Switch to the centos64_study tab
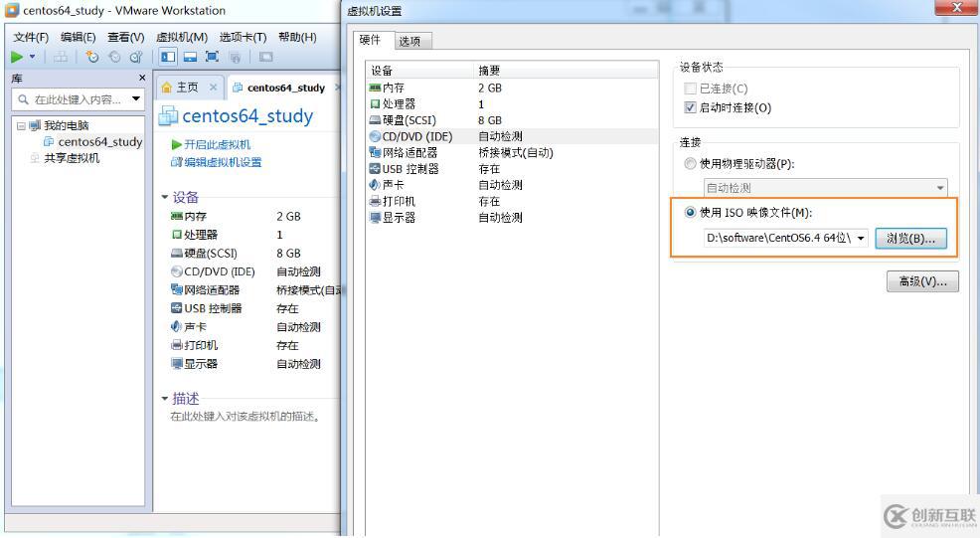The width and height of the screenshot is (980, 538). [x=285, y=88]
